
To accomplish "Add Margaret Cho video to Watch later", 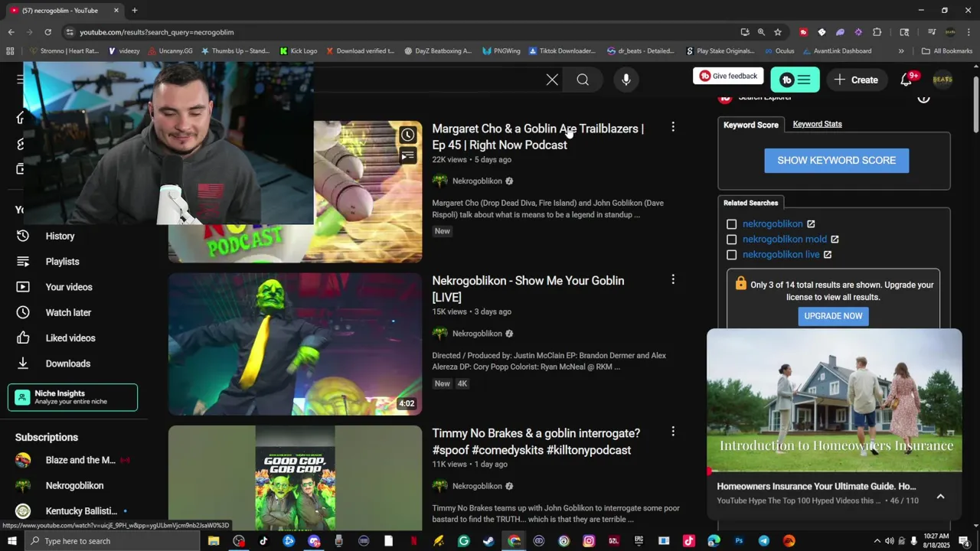I will click(x=408, y=135).
